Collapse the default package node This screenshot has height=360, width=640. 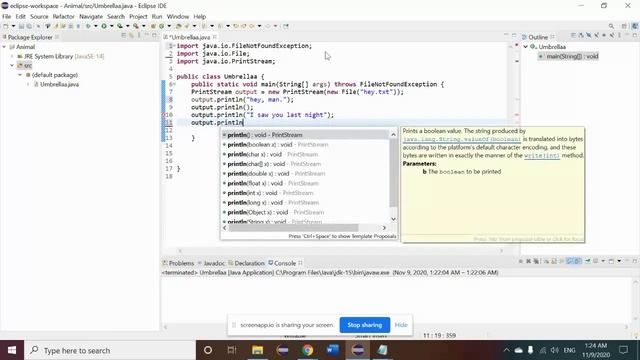(20, 75)
